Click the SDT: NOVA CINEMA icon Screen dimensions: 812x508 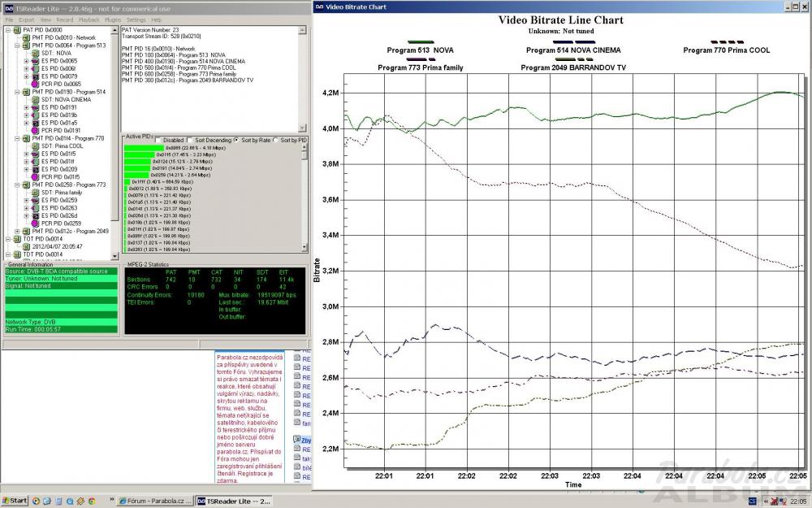35,99
